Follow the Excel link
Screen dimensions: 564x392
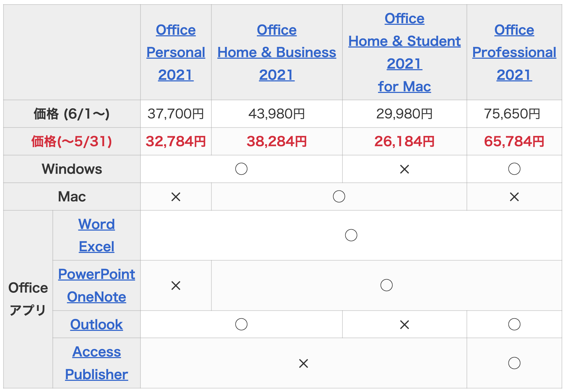96,247
